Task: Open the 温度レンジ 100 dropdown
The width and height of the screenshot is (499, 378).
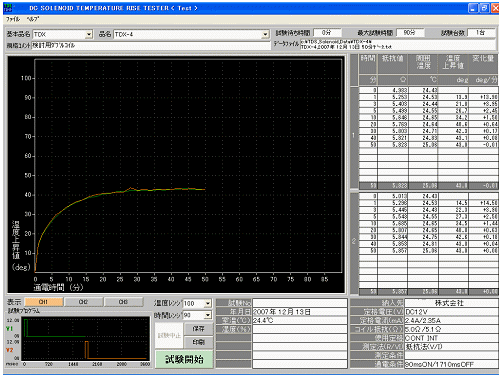Action: [208, 304]
